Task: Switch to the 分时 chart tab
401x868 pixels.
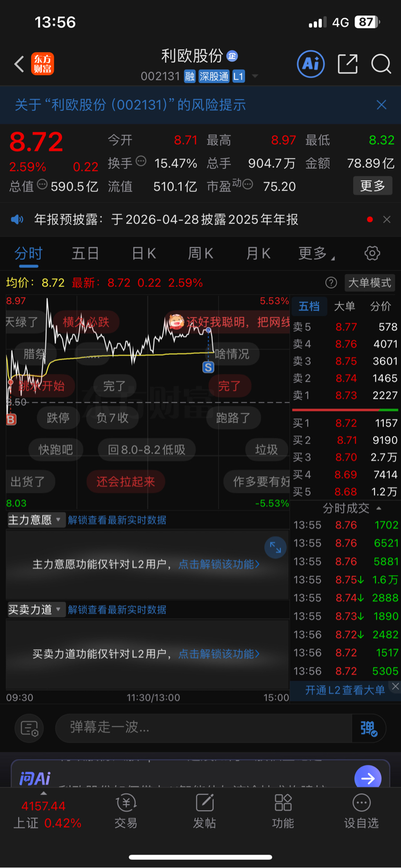Action: tap(28, 254)
